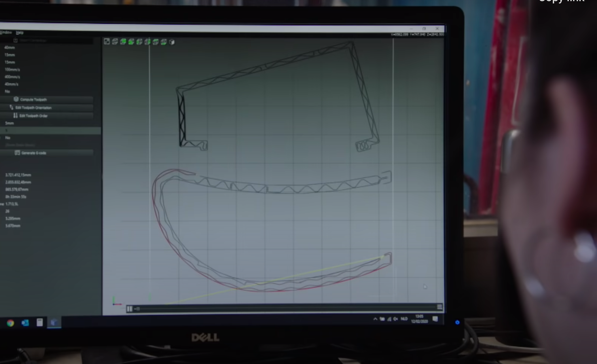Expand the hidden system tray icons chevron

click(376, 319)
